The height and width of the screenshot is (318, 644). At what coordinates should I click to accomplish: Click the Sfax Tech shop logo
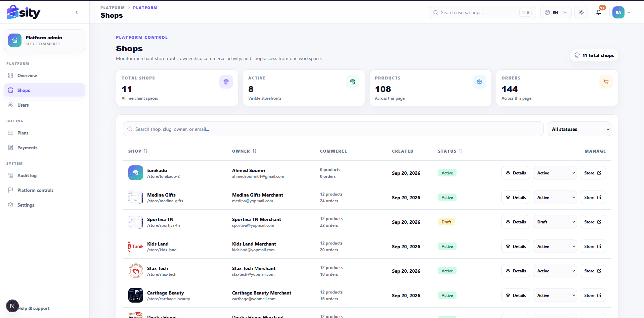(136, 271)
